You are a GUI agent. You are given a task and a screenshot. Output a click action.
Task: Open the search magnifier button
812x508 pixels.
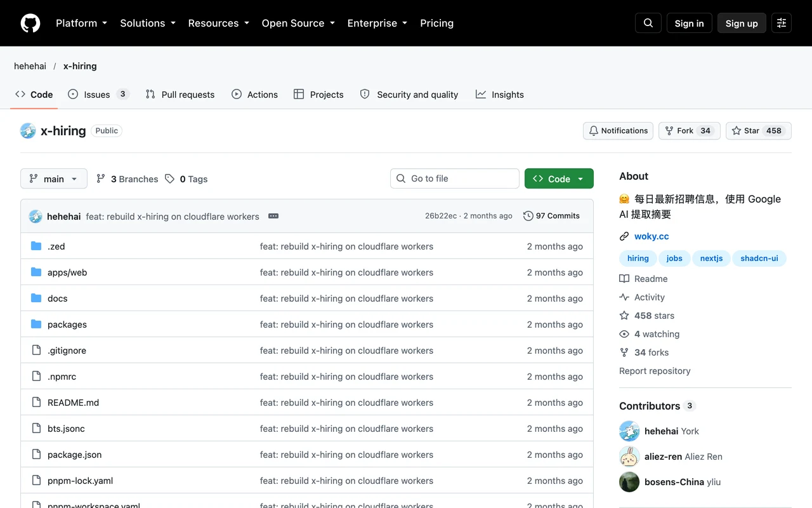pyautogui.click(x=648, y=23)
